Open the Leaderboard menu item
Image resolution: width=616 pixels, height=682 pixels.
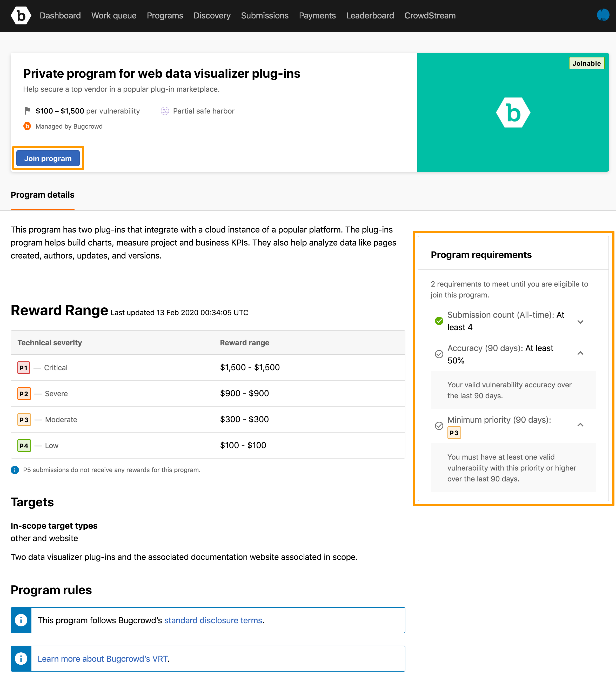click(370, 16)
